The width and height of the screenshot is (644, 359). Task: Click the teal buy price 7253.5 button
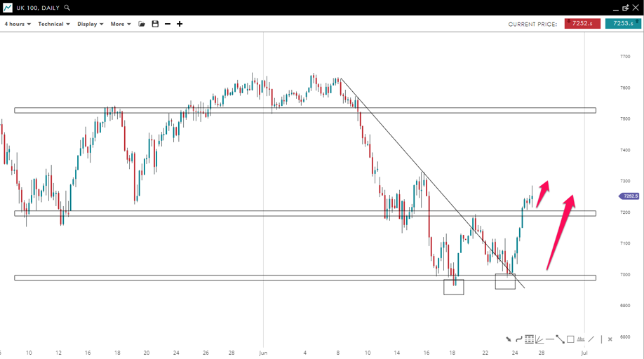[x=623, y=24]
